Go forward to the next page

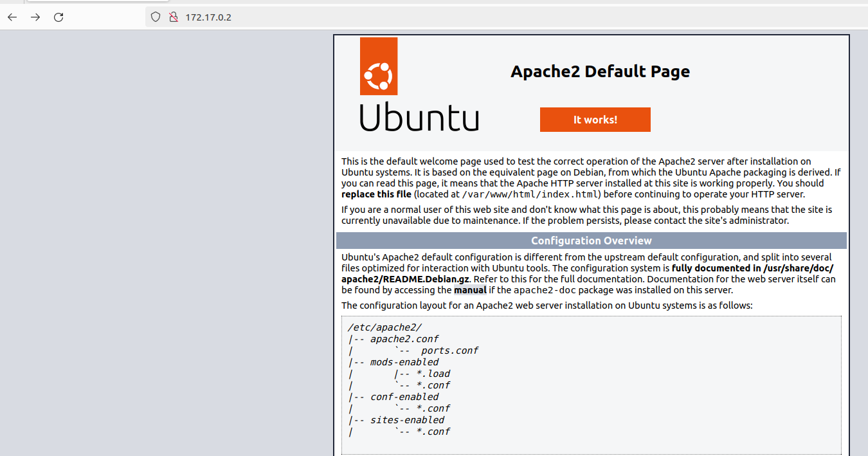(35, 17)
